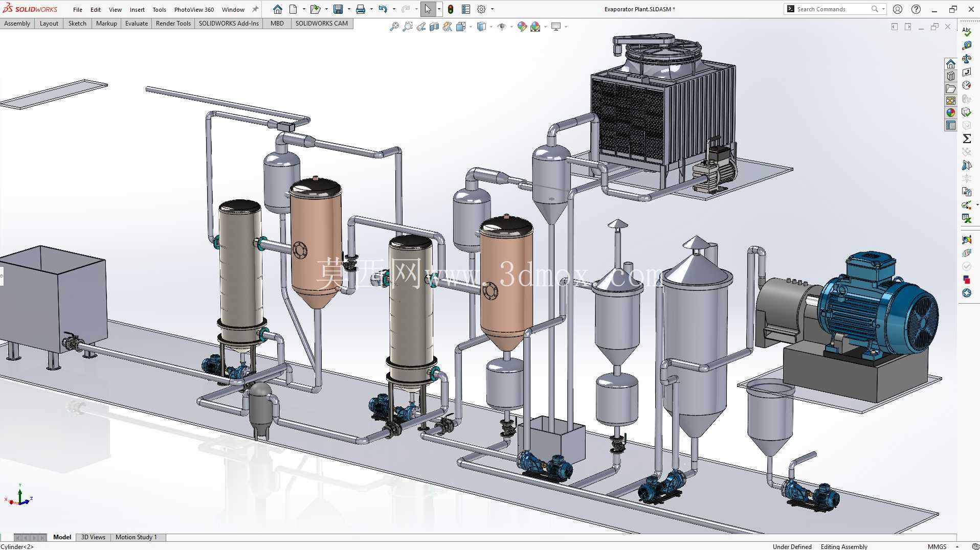This screenshot has width=980, height=550.
Task: Open the Insert menu
Action: pos(137,10)
